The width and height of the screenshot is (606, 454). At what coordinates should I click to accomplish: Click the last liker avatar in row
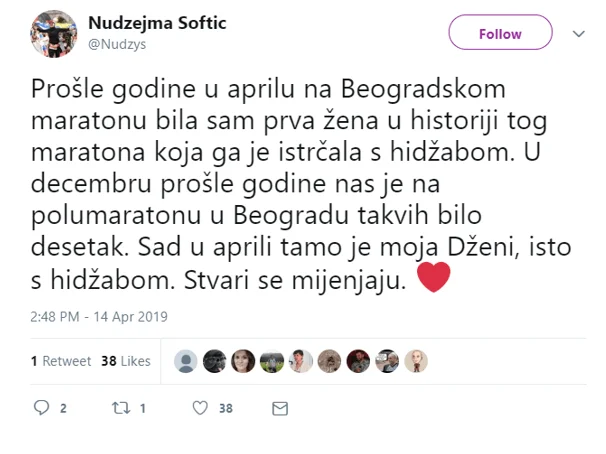pos(416,361)
